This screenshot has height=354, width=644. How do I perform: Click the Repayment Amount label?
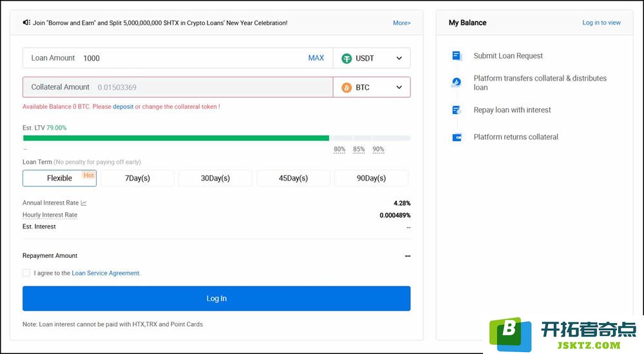click(50, 255)
